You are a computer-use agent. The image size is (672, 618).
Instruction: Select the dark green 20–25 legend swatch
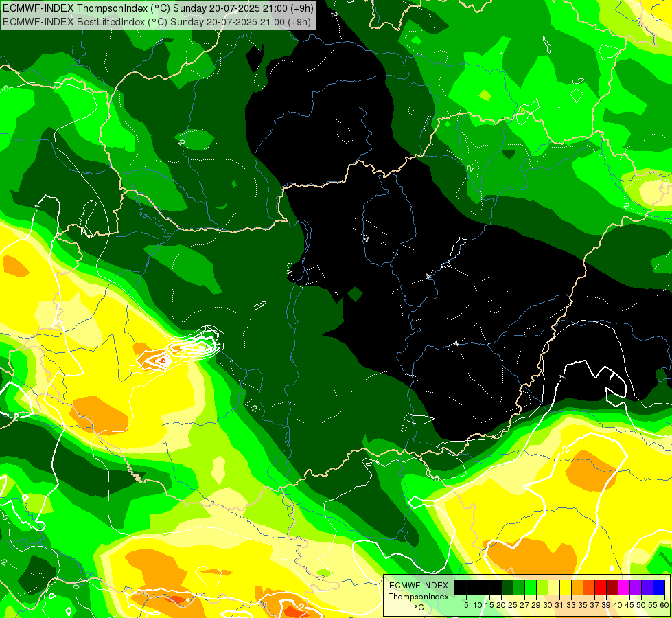click(x=507, y=587)
